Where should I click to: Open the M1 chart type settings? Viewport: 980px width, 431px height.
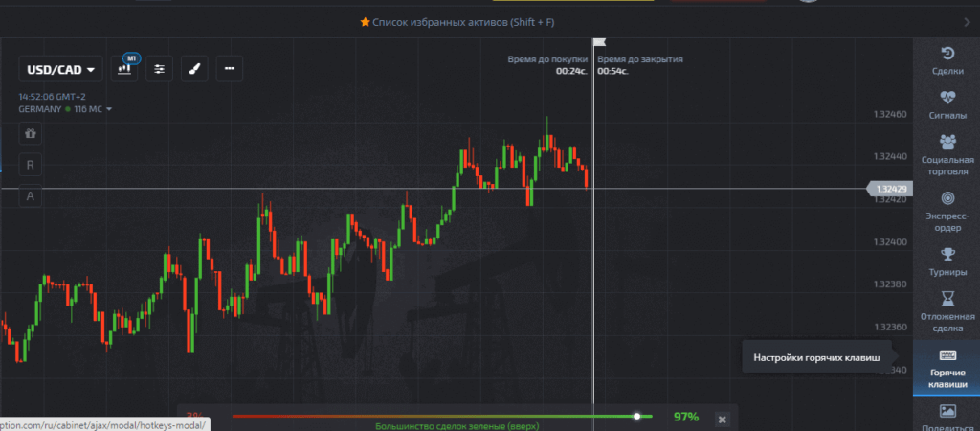tap(125, 69)
